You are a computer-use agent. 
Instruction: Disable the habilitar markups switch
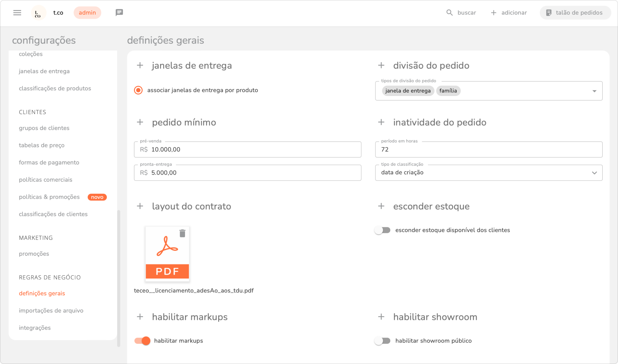click(x=142, y=341)
